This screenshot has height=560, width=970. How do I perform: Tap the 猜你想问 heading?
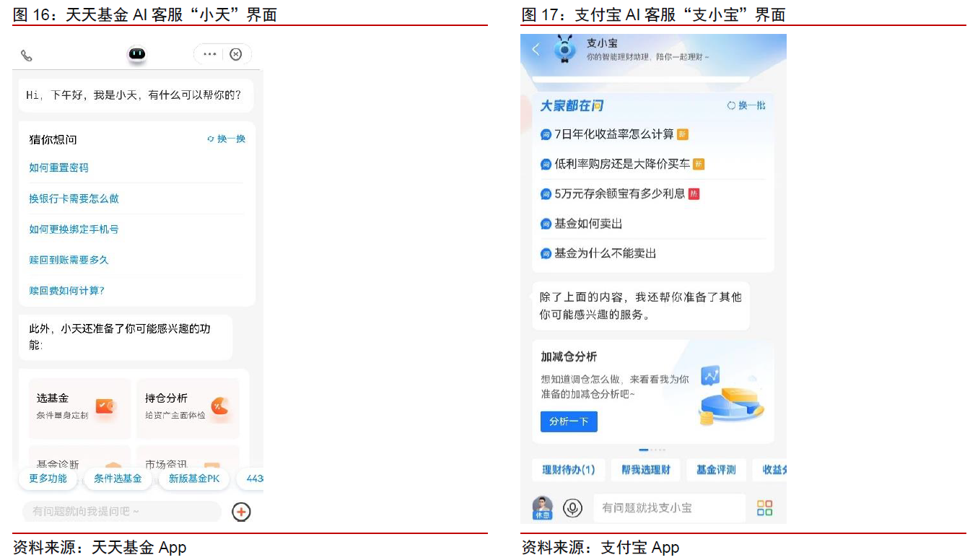[53, 139]
